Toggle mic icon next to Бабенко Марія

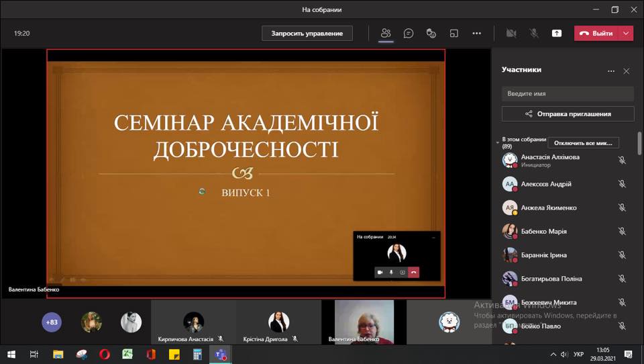[x=623, y=231]
